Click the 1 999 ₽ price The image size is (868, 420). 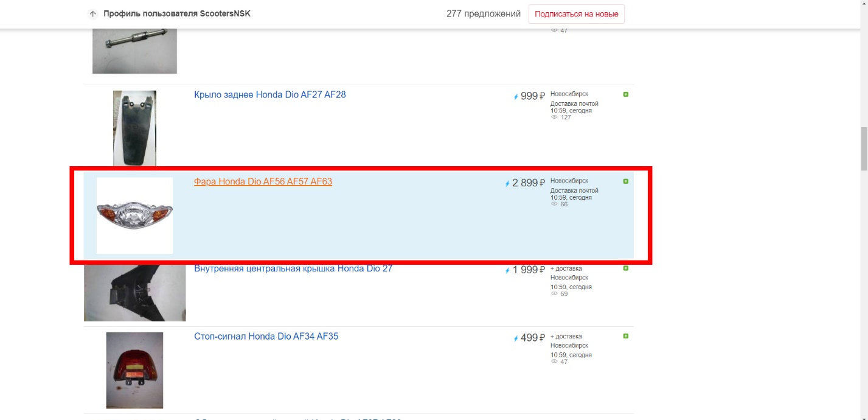coord(529,270)
